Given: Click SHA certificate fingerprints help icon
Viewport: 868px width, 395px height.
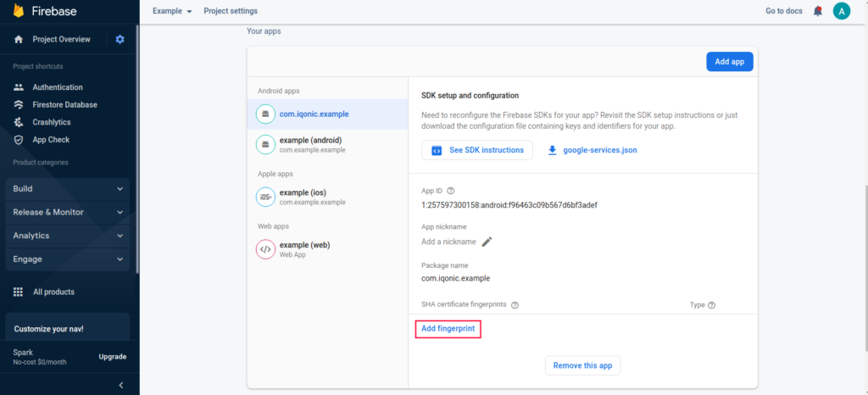Looking at the screenshot, I should (515, 305).
